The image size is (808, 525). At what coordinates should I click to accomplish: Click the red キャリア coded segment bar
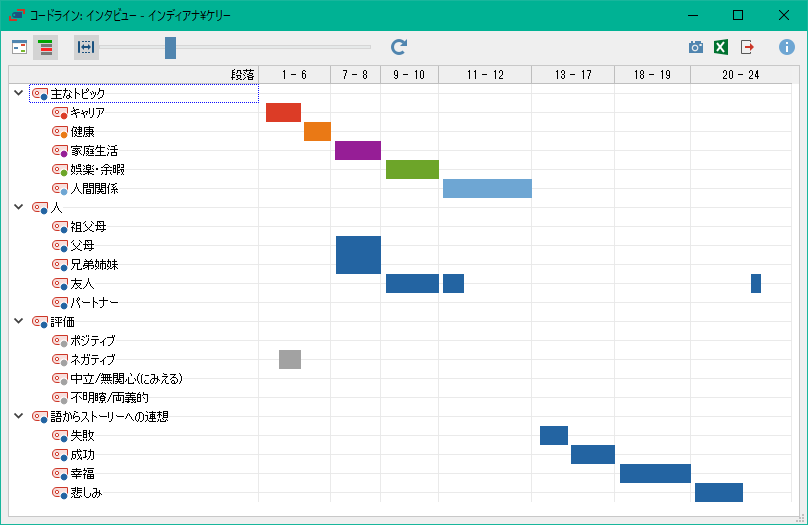point(283,112)
